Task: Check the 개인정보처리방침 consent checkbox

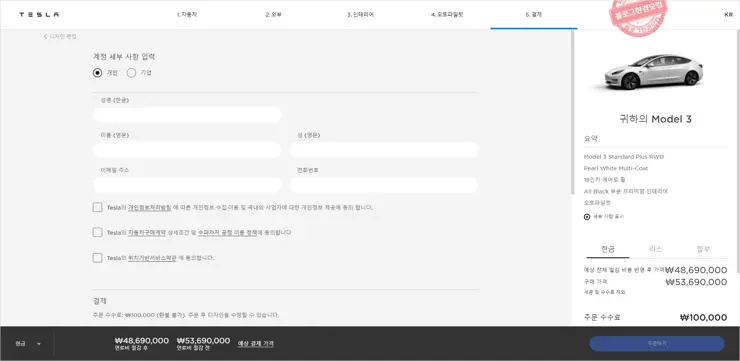Action: [x=98, y=207]
